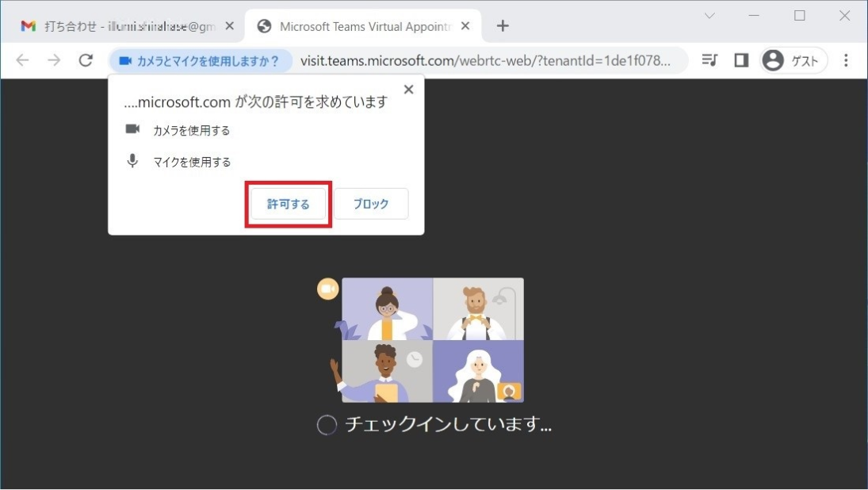This screenshot has height=490, width=868.
Task: Minimize the browser window
Action: click(754, 16)
